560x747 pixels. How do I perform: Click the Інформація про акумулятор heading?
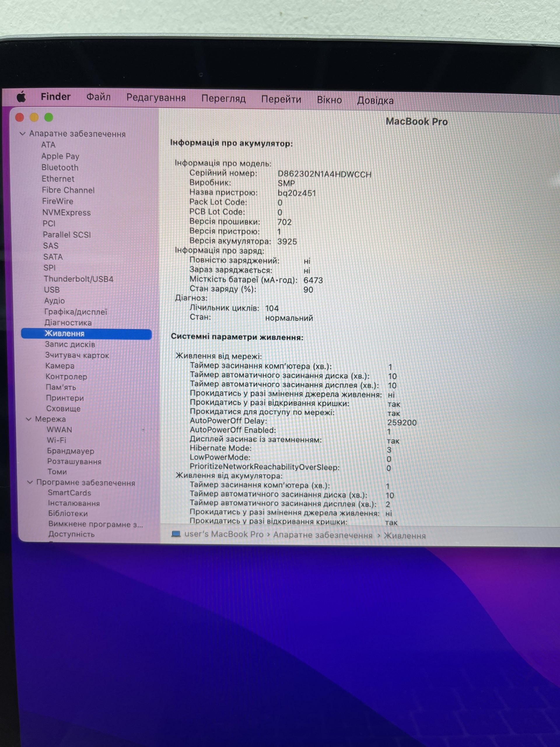tap(232, 144)
